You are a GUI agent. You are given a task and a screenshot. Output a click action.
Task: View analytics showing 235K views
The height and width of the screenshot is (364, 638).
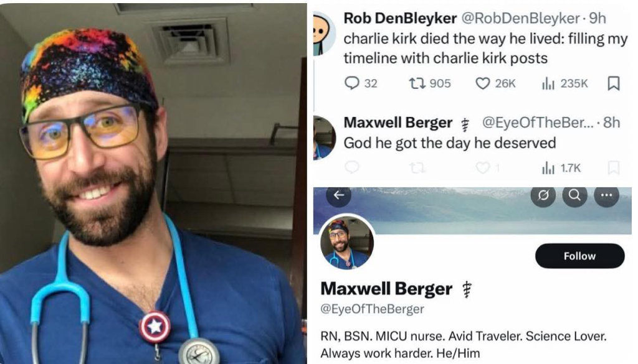pyautogui.click(x=564, y=83)
